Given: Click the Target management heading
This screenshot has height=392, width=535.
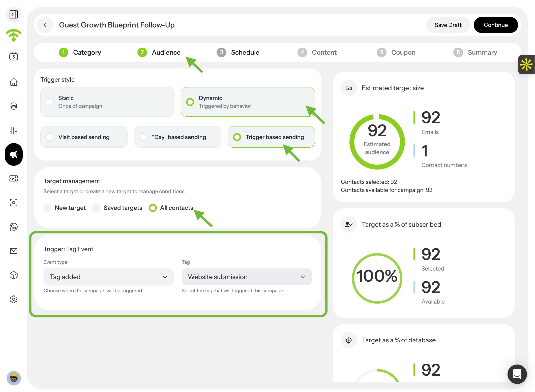Looking at the screenshot, I should (72, 181).
